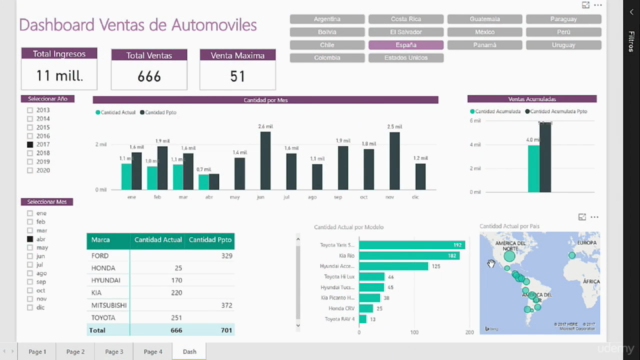Click Cantidad Ppto legend color marker
Screen dimensions: 640x360
(142, 113)
